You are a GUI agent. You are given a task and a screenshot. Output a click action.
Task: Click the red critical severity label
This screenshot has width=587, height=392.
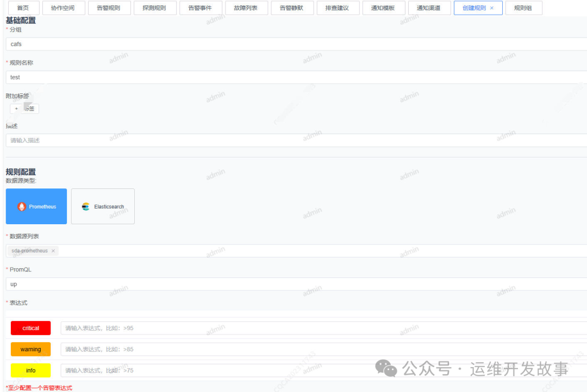30,328
